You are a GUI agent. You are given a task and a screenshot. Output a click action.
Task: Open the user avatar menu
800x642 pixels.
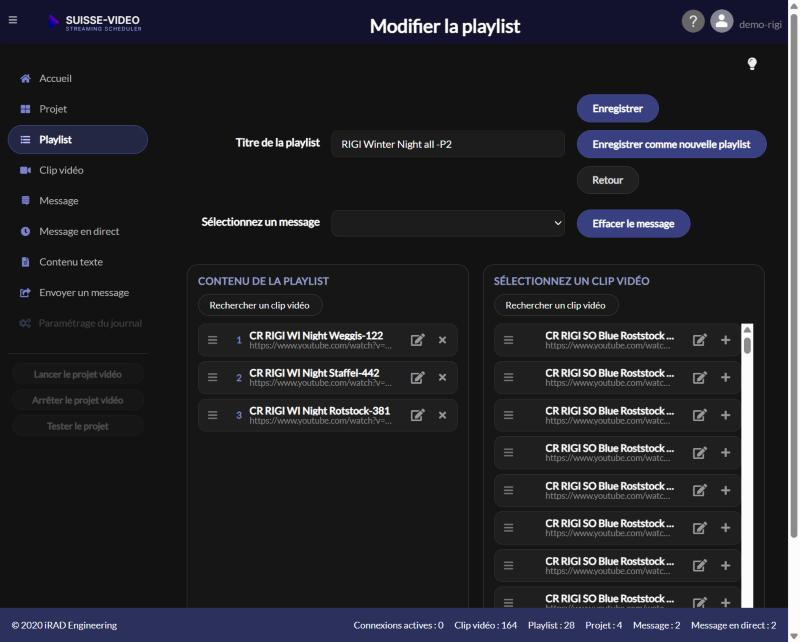721,21
